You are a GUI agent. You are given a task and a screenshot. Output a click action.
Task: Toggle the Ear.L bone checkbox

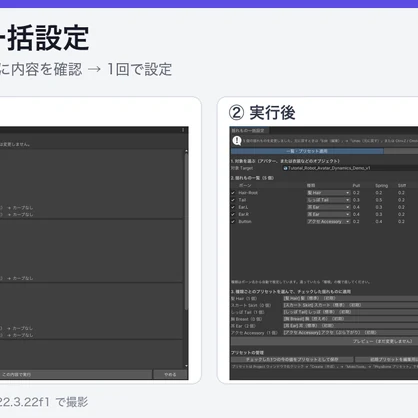(x=233, y=207)
